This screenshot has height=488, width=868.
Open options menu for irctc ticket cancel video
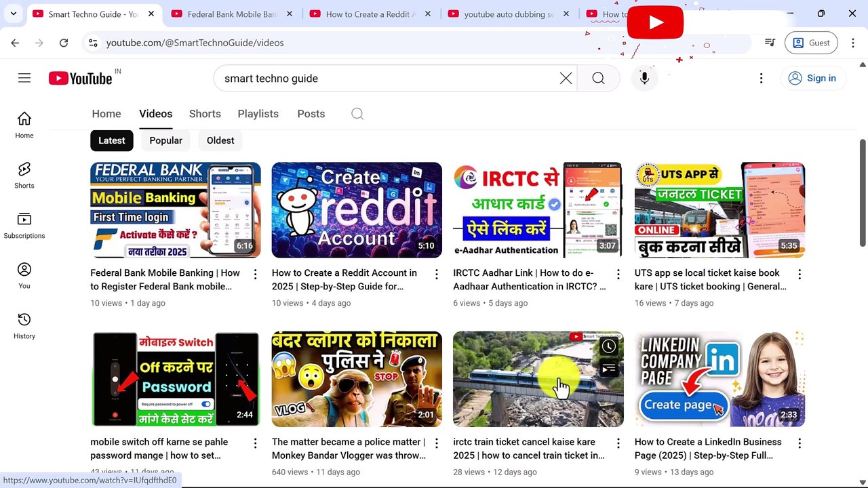tap(618, 443)
